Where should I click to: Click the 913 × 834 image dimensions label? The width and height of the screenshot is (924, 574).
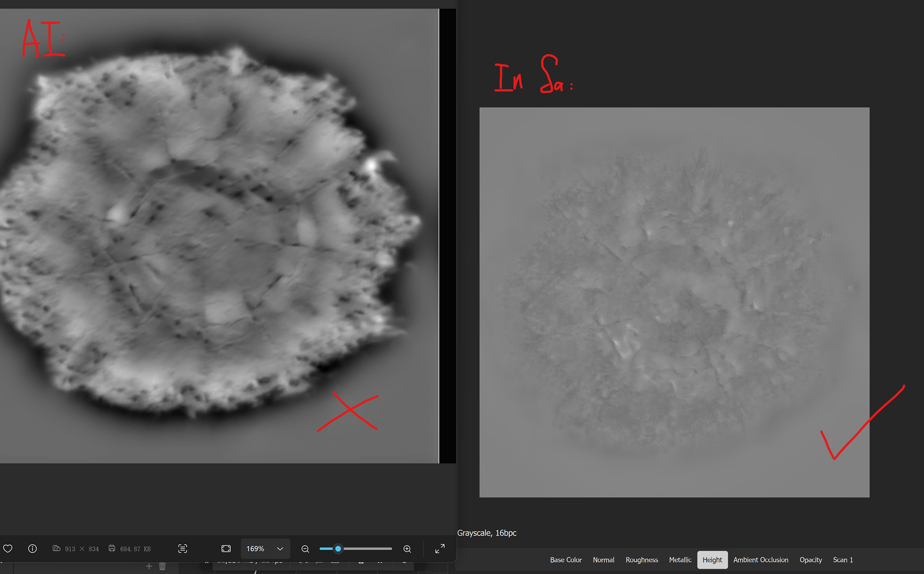click(x=81, y=549)
